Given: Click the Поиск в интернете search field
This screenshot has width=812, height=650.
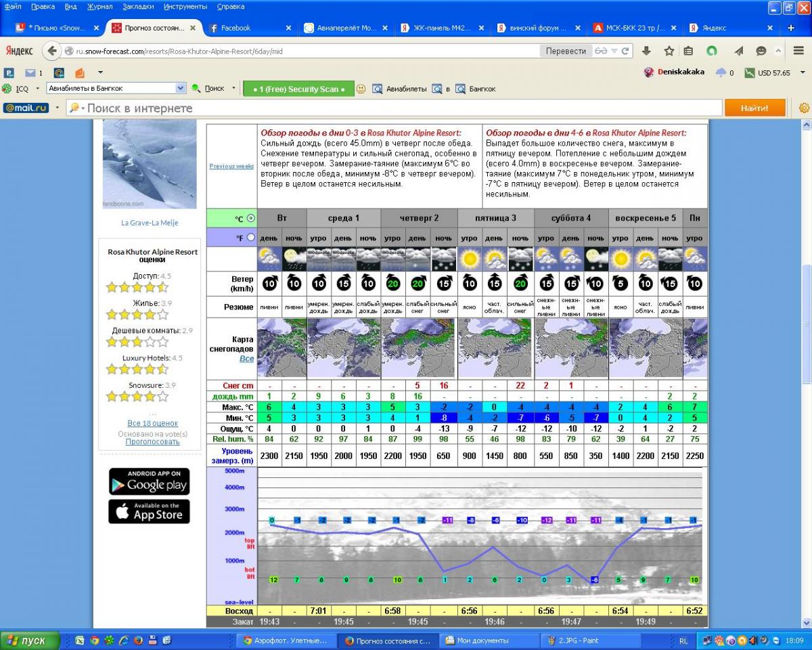Looking at the screenshot, I should [x=392, y=108].
